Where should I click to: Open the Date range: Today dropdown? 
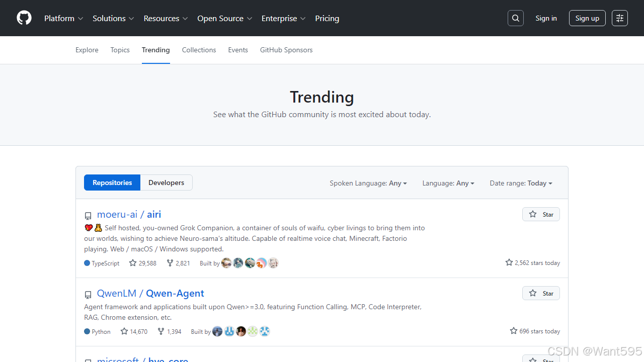521,183
